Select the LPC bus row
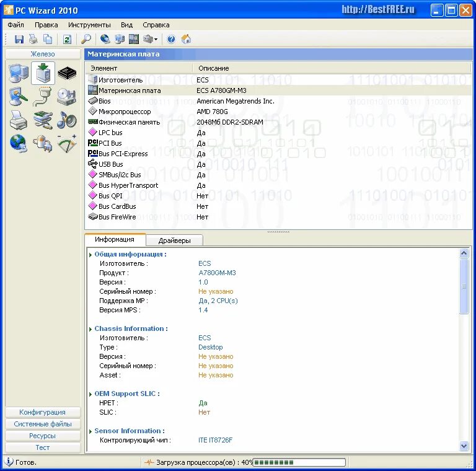This screenshot has width=476, height=471. tap(279, 133)
